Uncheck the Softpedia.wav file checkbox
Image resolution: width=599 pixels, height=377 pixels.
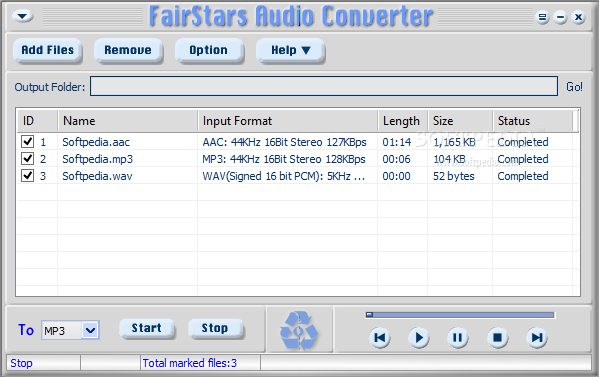tap(27, 175)
